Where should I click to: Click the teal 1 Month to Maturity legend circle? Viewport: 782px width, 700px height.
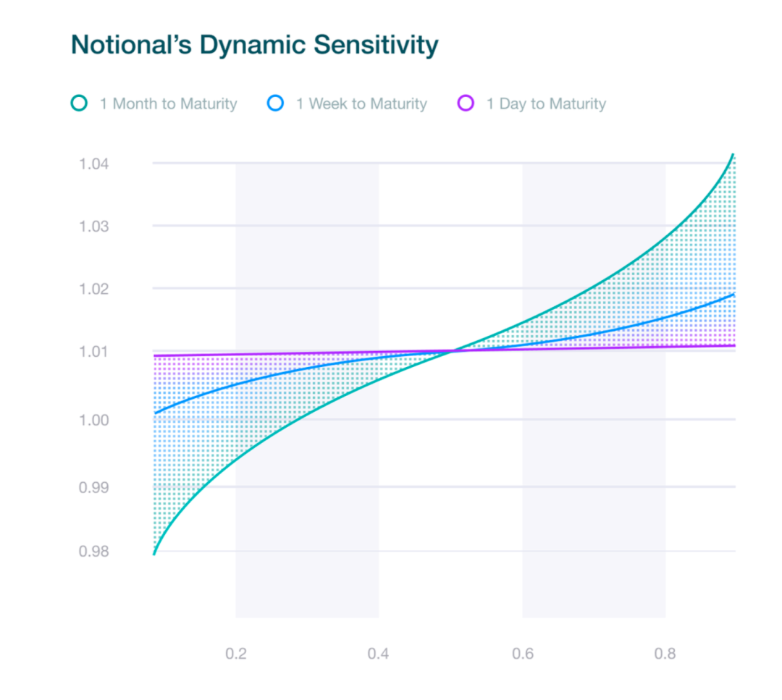[79, 104]
